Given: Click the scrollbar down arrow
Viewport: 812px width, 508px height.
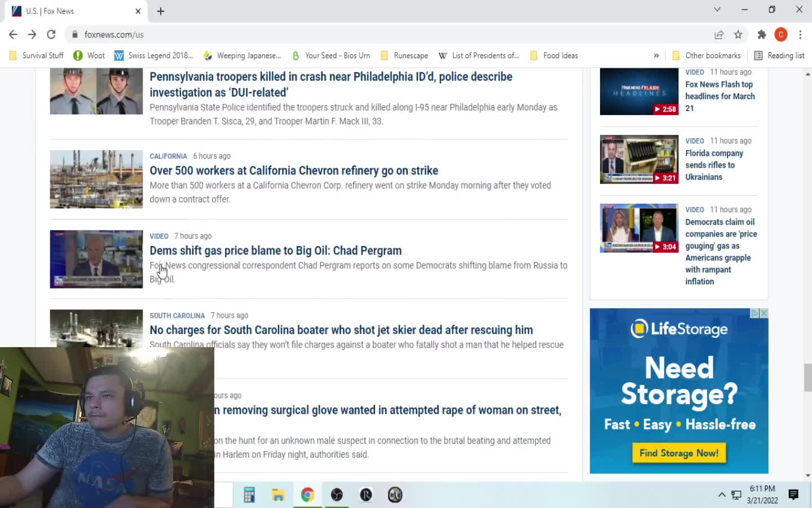Looking at the screenshot, I should point(807,476).
